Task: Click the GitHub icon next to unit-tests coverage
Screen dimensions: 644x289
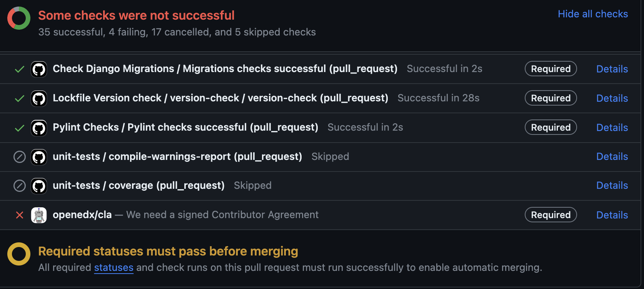Action: click(x=39, y=186)
